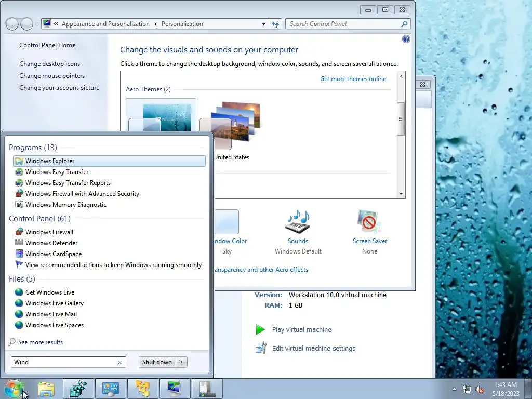Screen dimensions: 532x399
Task: Open Change mouse pointers link
Action: coord(52,76)
